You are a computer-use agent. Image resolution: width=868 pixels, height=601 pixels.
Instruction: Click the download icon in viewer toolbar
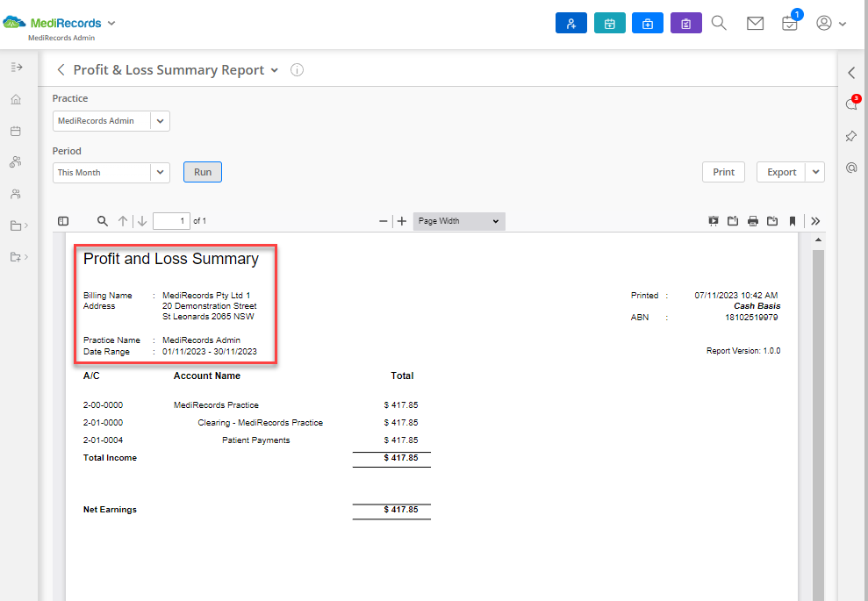click(772, 221)
